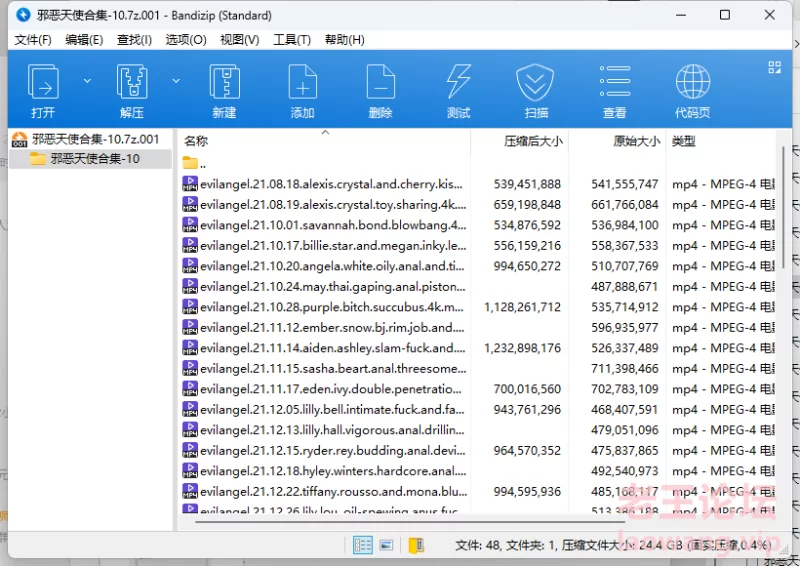Viewport: 800px width, 566px height.
Task: Click the 打开 (Open) toolbar icon
Action: click(x=43, y=91)
